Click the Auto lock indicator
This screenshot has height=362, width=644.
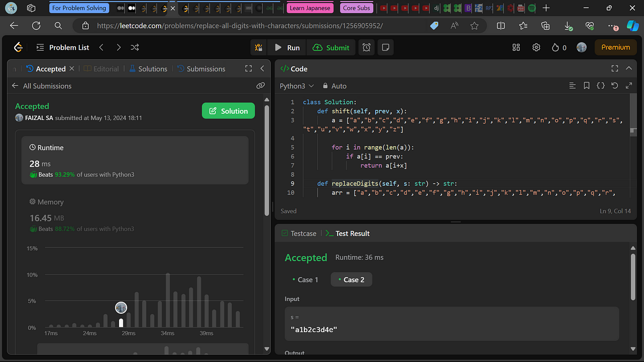pyautogui.click(x=335, y=86)
